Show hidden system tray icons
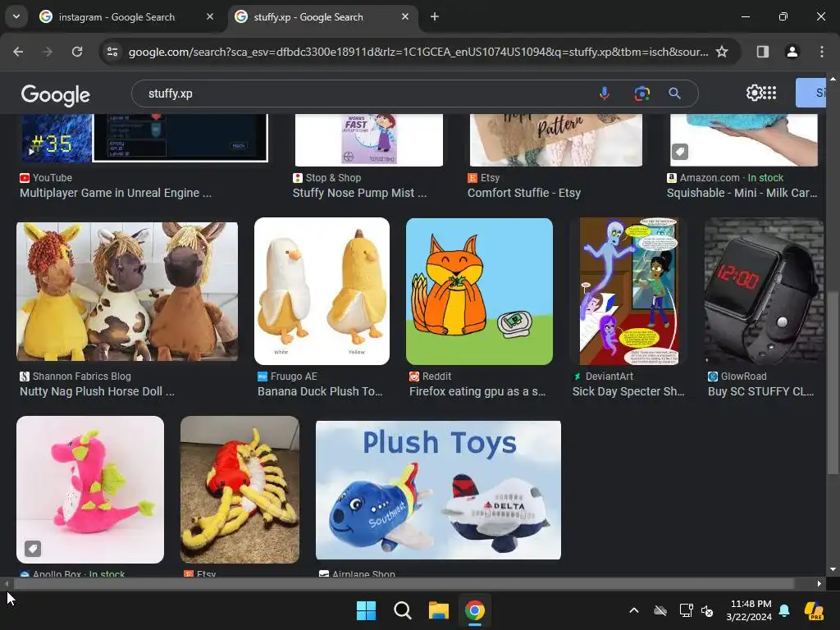840x630 pixels. [x=634, y=610]
